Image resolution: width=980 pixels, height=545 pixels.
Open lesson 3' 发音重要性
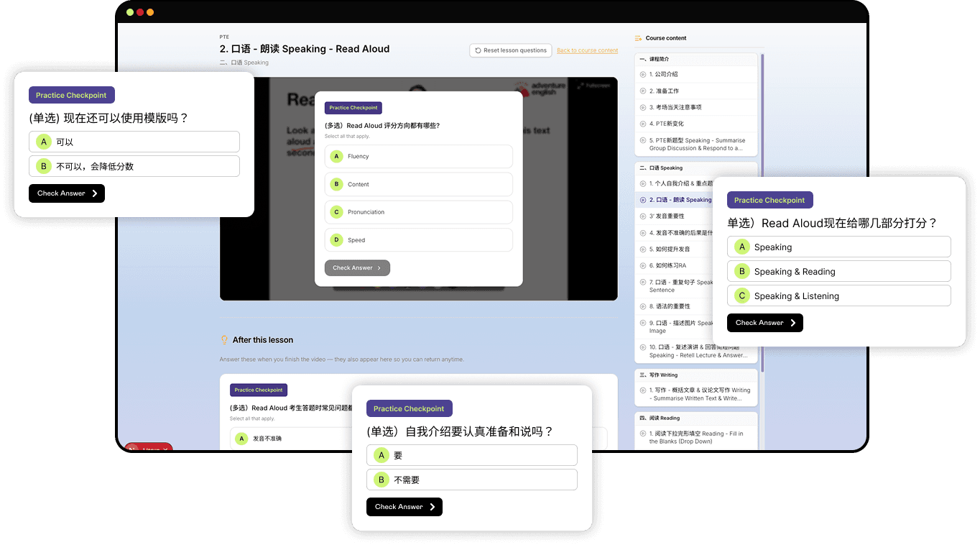674,216
